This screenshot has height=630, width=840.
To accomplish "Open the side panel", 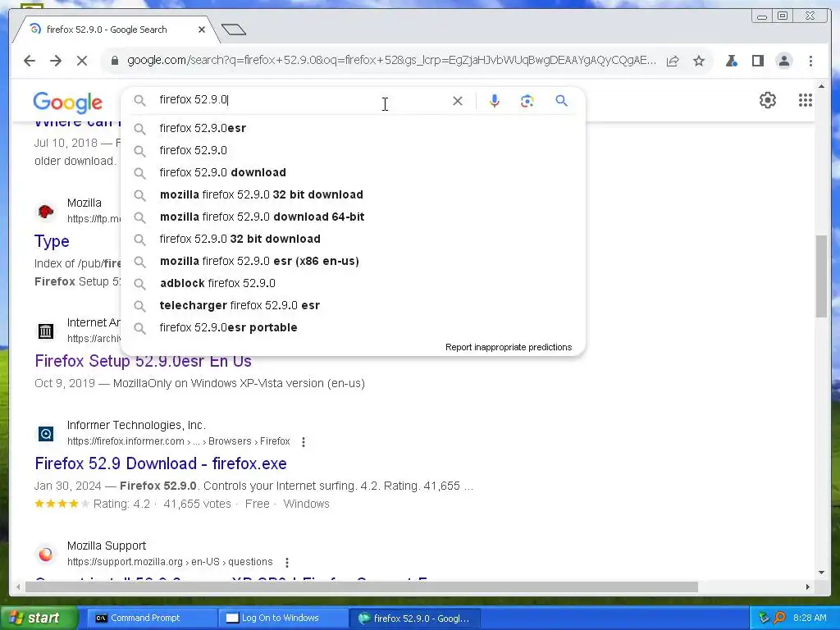I will click(x=757, y=61).
